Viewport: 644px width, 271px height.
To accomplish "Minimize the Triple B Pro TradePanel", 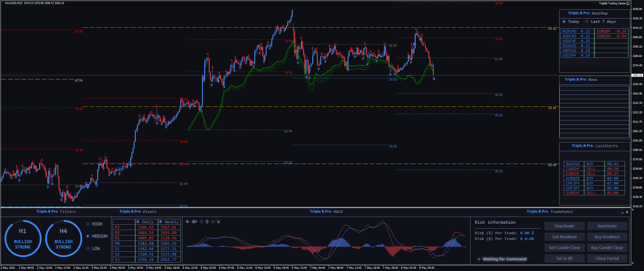I will pyautogui.click(x=622, y=212).
